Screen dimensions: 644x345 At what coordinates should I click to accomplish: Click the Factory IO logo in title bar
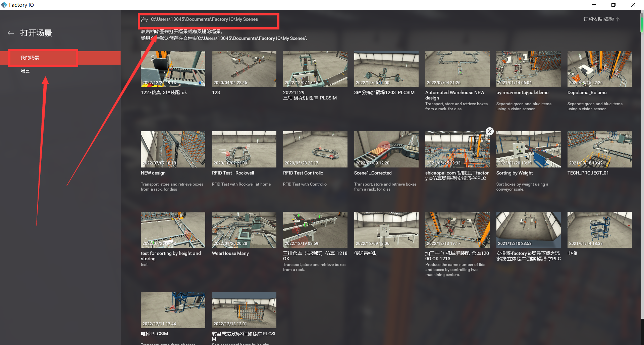(x=4, y=5)
